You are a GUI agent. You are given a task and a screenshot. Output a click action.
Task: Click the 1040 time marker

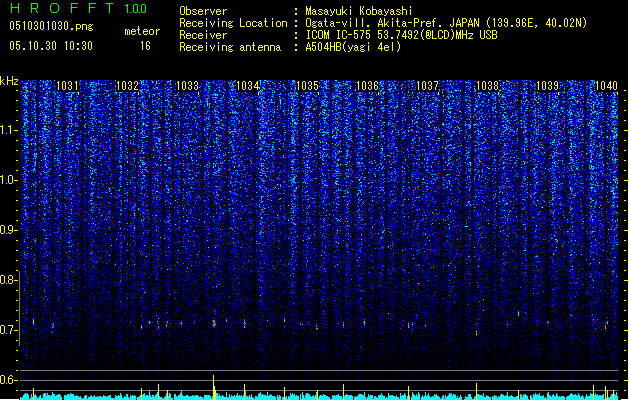[x=607, y=86]
